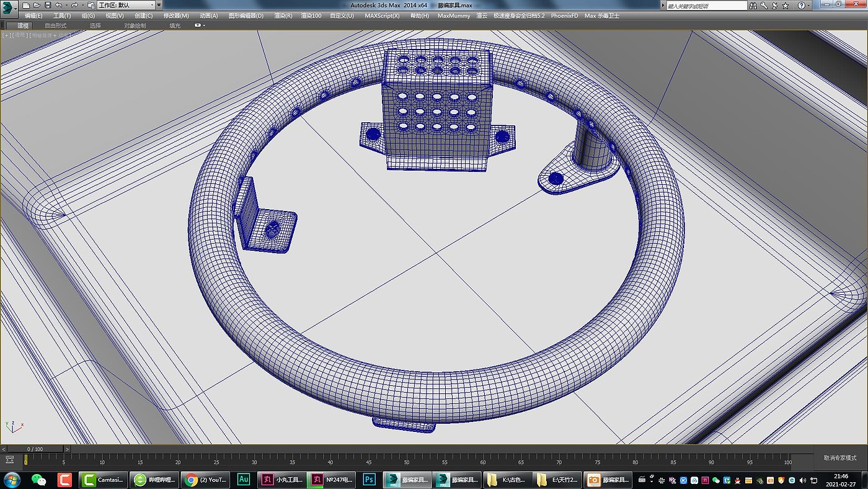The height and width of the screenshot is (489, 868).
Task: Click the 0 / 100 time slider
Action: click(x=35, y=449)
